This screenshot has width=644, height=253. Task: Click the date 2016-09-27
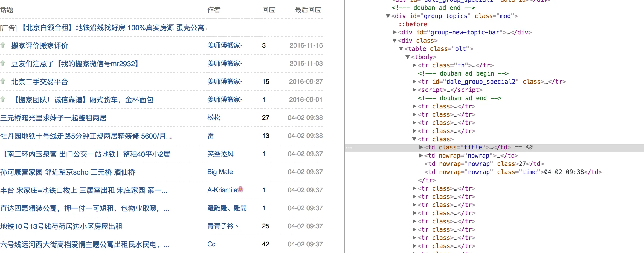tap(306, 82)
